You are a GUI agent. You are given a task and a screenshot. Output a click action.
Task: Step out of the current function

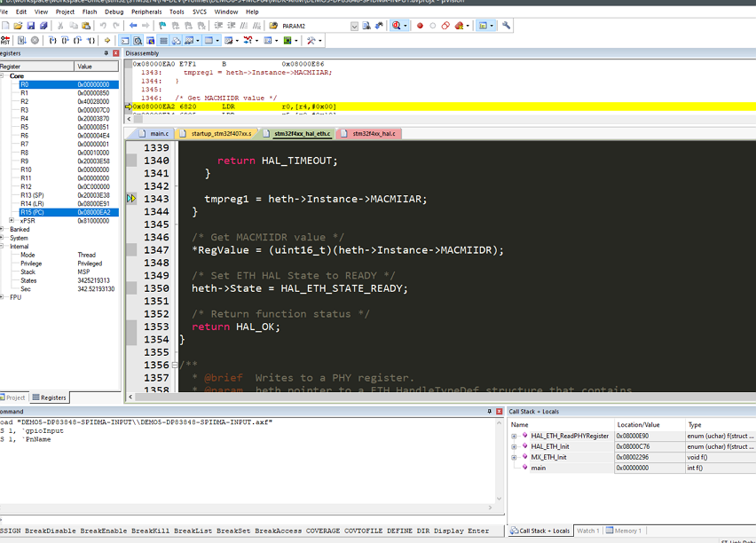[77, 41]
